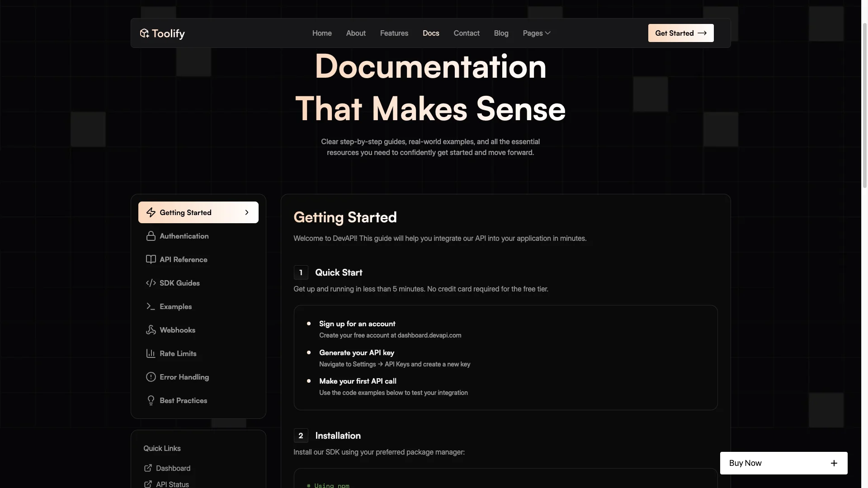The image size is (868, 488).
Task: Navigate to the Blog
Action: [x=501, y=33]
